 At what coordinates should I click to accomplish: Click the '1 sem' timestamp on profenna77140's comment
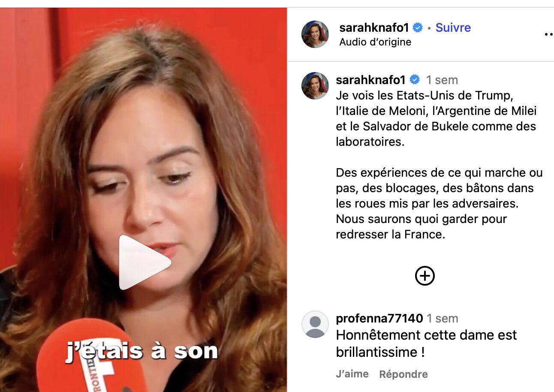[x=443, y=318]
